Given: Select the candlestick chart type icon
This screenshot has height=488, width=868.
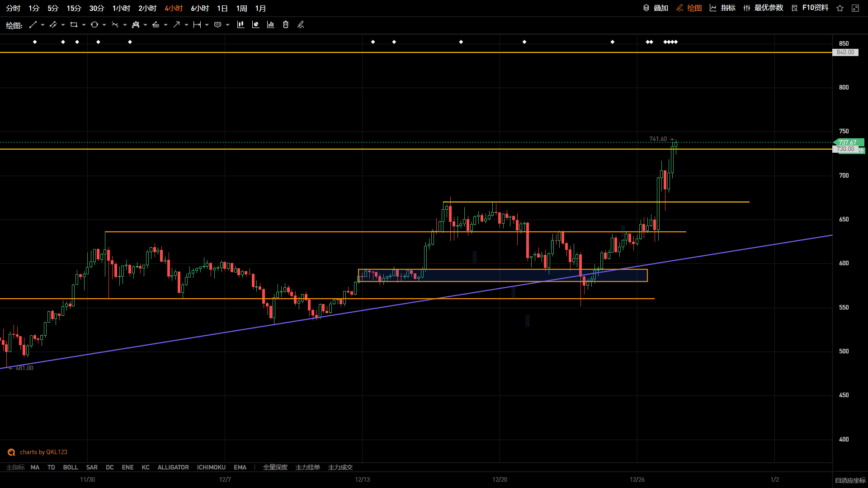Looking at the screenshot, I should coord(241,25).
